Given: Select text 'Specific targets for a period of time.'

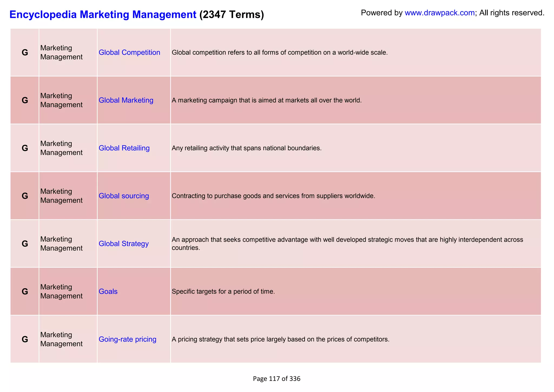Looking at the screenshot, I should click(x=223, y=292).
